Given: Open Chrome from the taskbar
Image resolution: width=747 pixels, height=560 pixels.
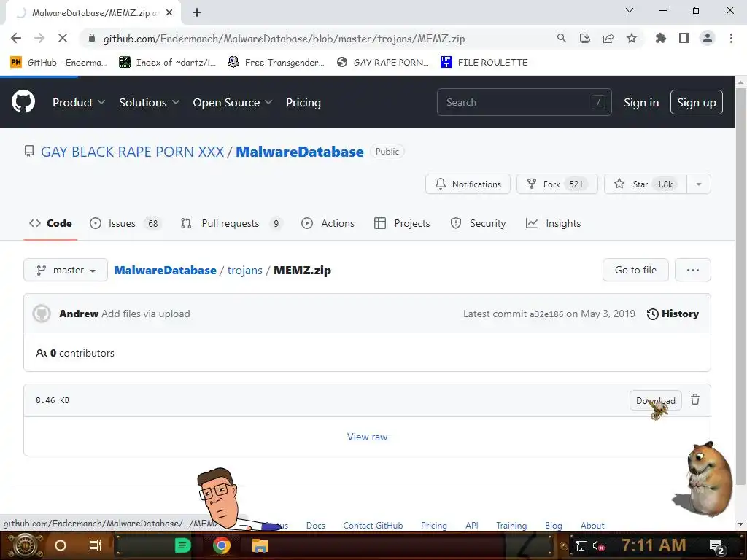Looking at the screenshot, I should (x=222, y=545).
